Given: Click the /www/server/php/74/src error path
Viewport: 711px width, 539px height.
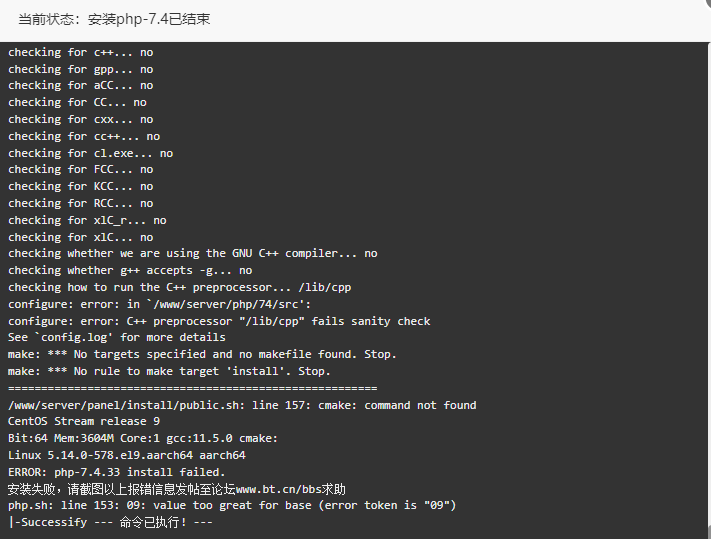Looking at the screenshot, I should [x=229, y=304].
